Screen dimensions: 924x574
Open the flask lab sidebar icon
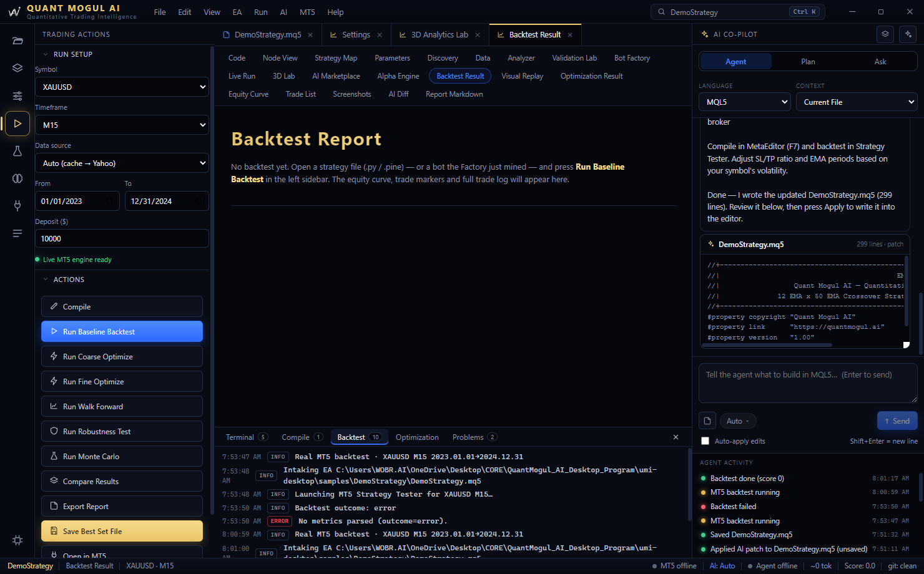click(x=17, y=151)
